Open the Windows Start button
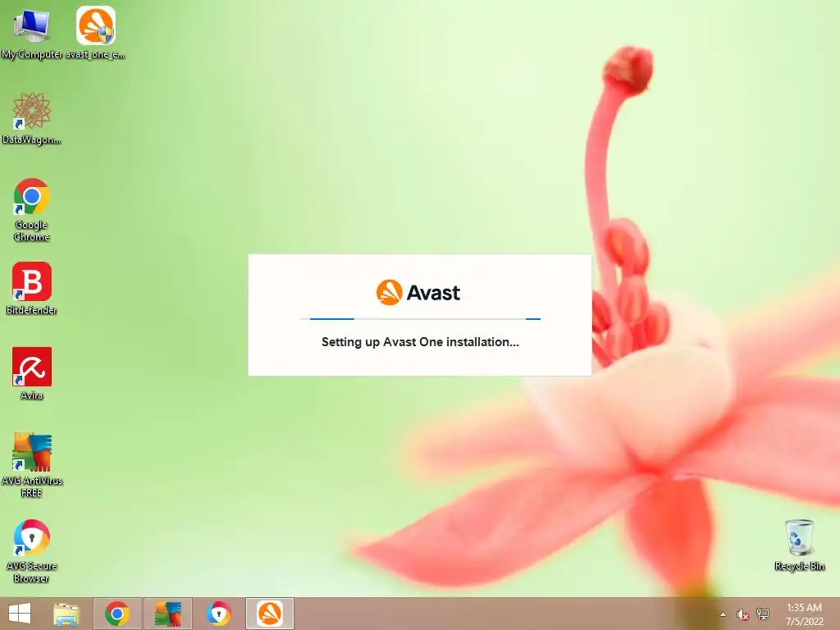 [20, 614]
